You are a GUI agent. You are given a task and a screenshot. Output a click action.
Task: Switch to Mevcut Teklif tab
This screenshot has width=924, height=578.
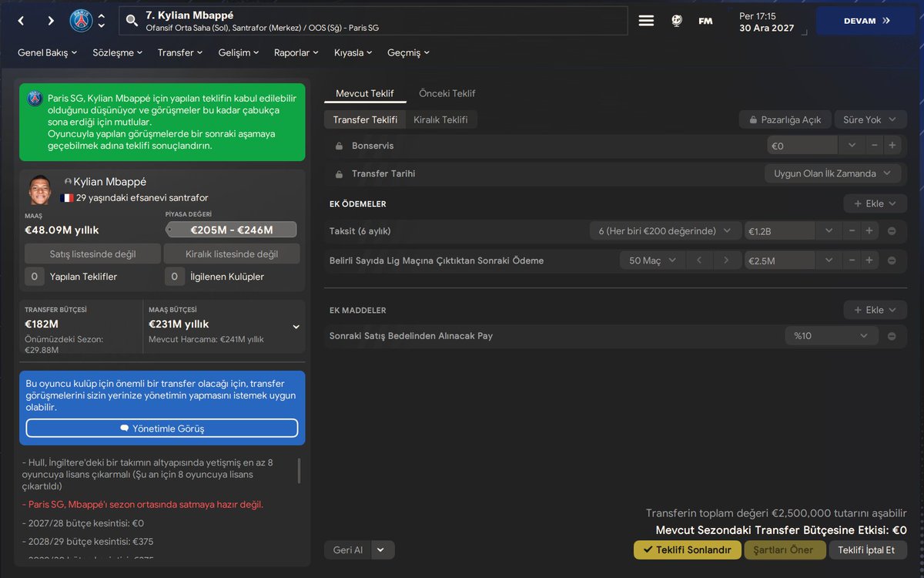pos(365,93)
